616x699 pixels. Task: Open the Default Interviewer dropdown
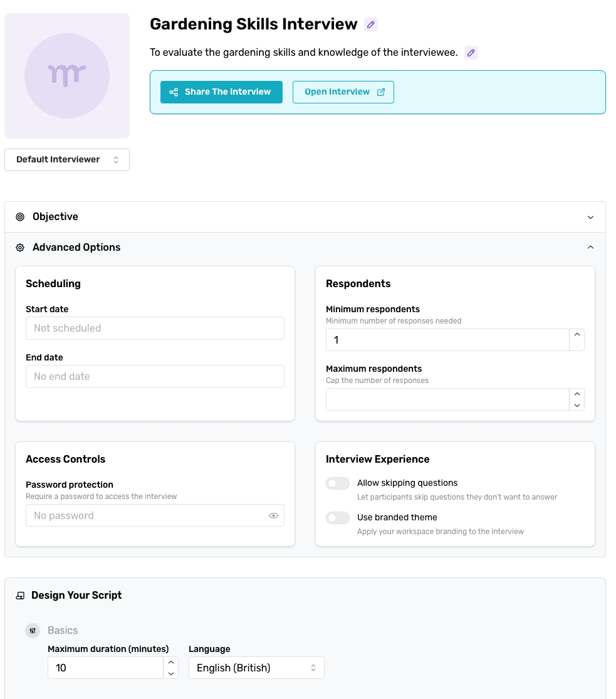point(67,159)
